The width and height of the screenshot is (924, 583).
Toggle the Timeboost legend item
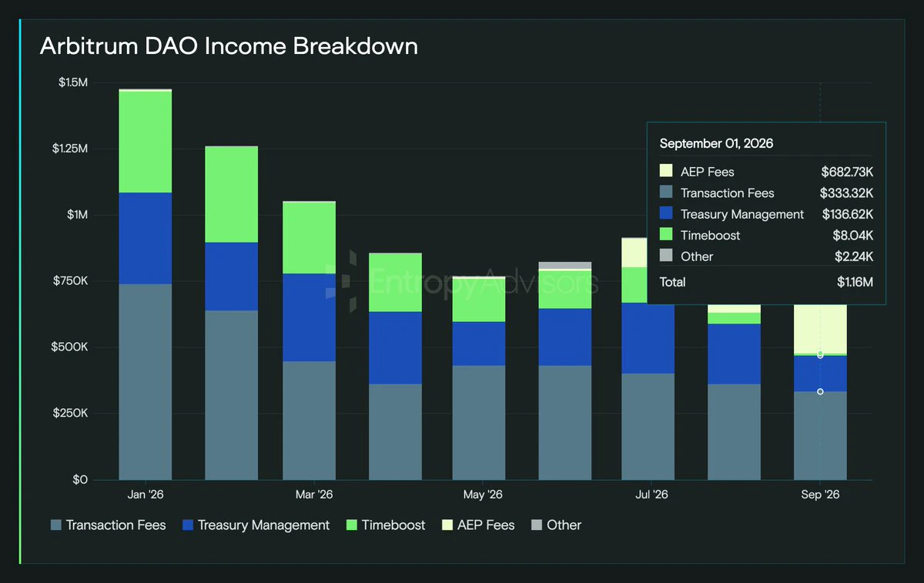click(x=386, y=525)
